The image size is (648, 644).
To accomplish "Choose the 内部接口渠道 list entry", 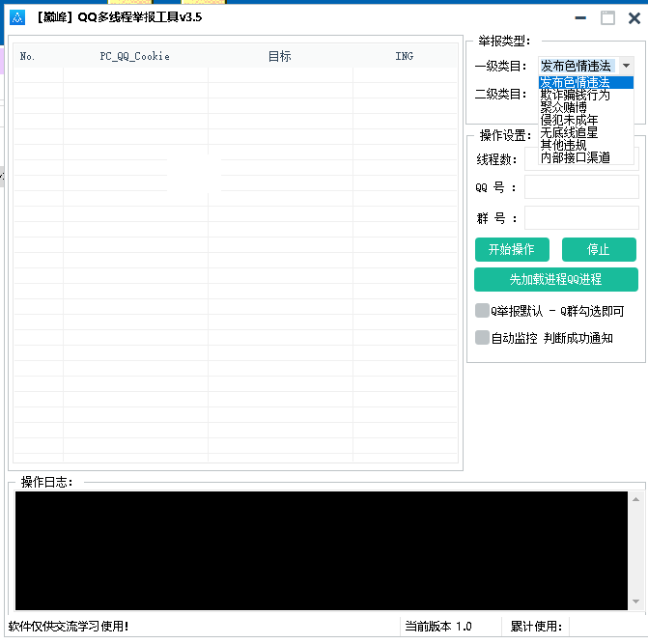I will pyautogui.click(x=576, y=157).
